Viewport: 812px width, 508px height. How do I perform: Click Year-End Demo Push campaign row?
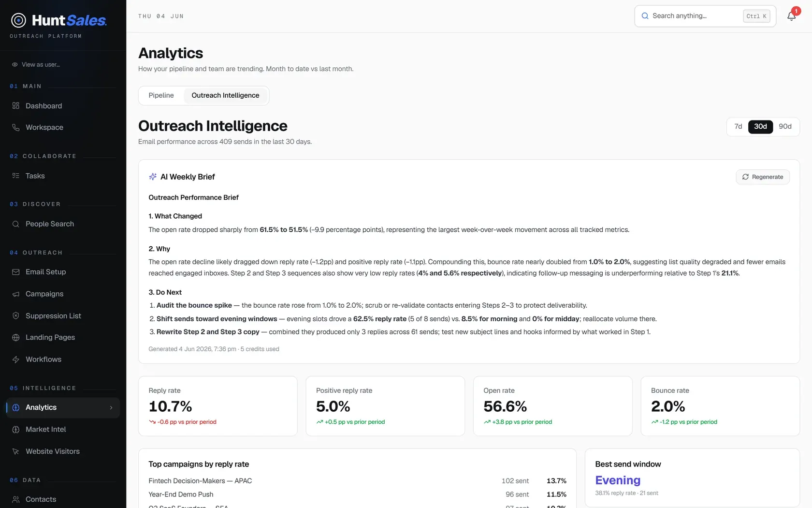click(x=357, y=494)
